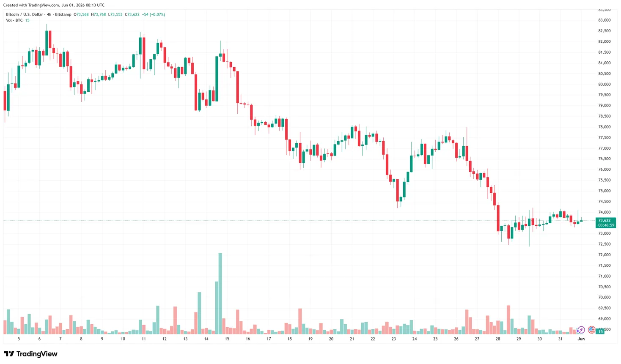This screenshot has height=364, width=621.
Task: Click the purple lightning event icon
Action: pyautogui.click(x=581, y=330)
